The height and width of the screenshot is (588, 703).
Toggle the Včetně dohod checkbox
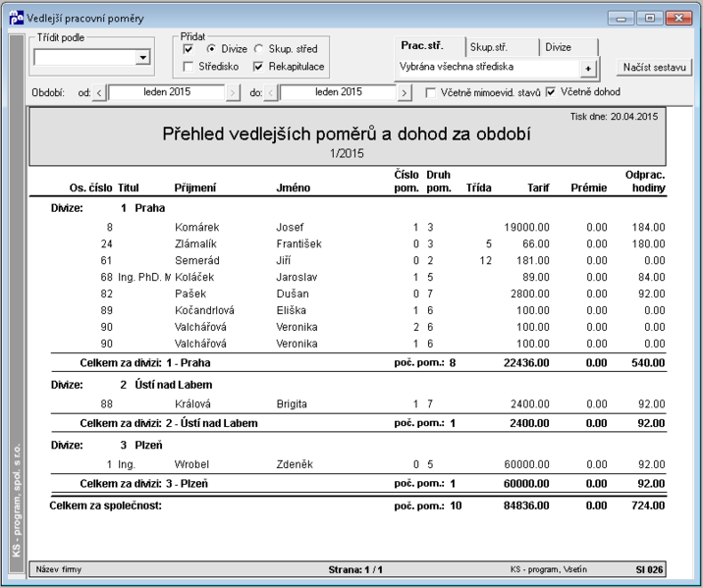pyautogui.click(x=551, y=92)
